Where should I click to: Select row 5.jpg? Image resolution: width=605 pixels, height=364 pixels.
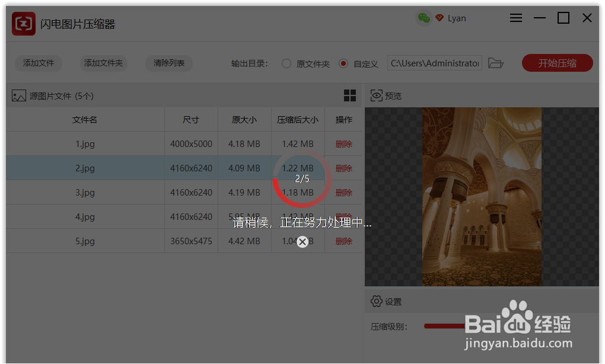point(184,241)
